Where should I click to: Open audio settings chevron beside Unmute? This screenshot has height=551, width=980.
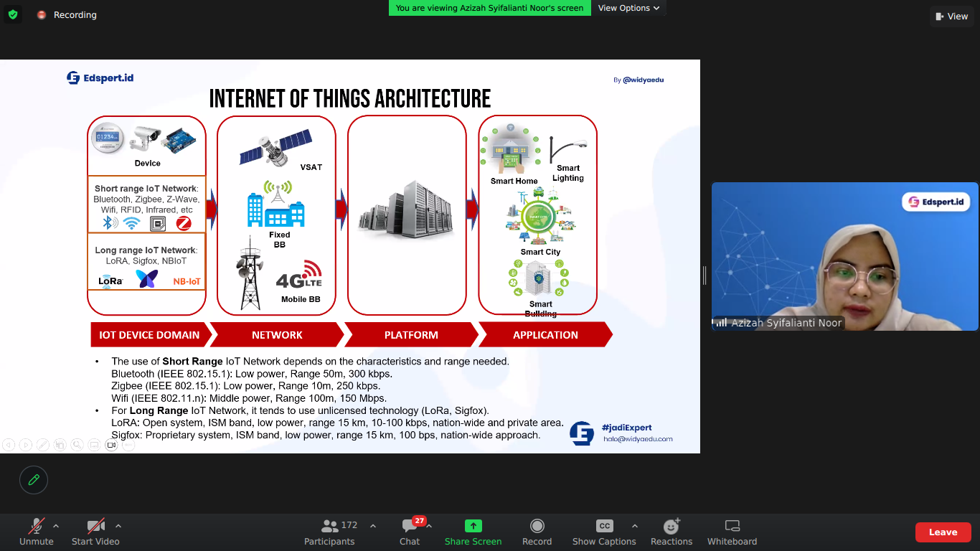(56, 526)
